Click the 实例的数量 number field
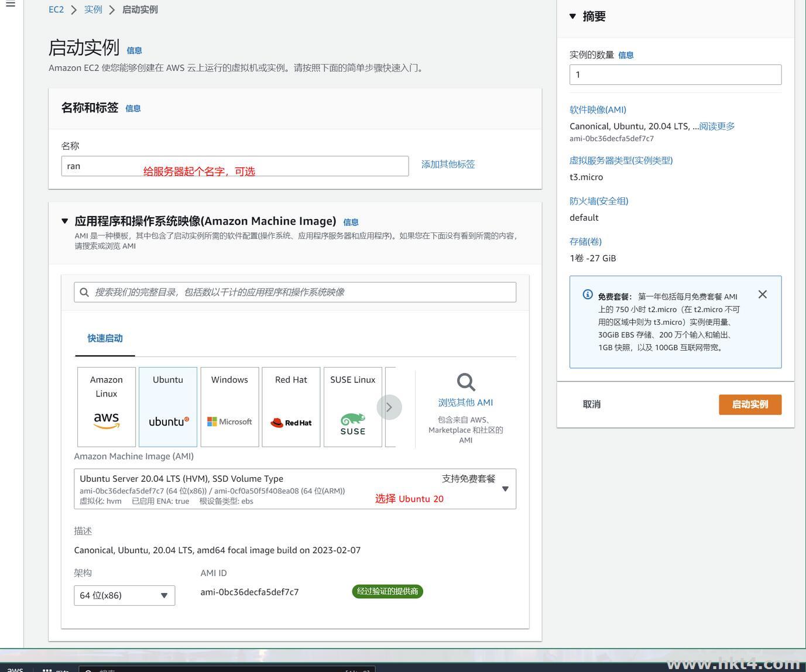 pyautogui.click(x=675, y=74)
